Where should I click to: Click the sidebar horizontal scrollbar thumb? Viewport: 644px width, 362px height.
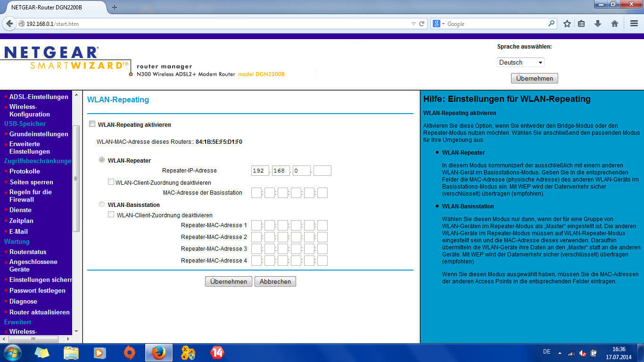33,339
